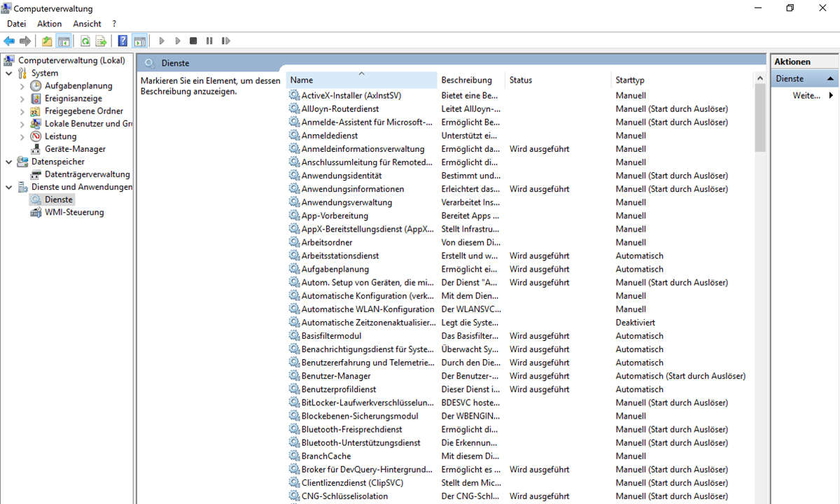The width and height of the screenshot is (840, 504).
Task: Click the blue Help question mark icon
Action: (122, 41)
